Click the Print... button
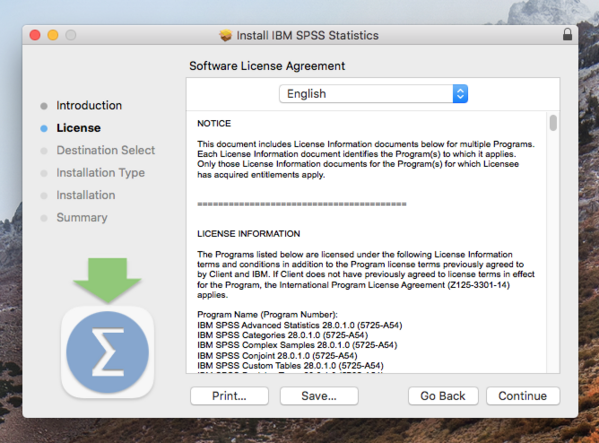This screenshot has height=443, width=599. pos(229,396)
